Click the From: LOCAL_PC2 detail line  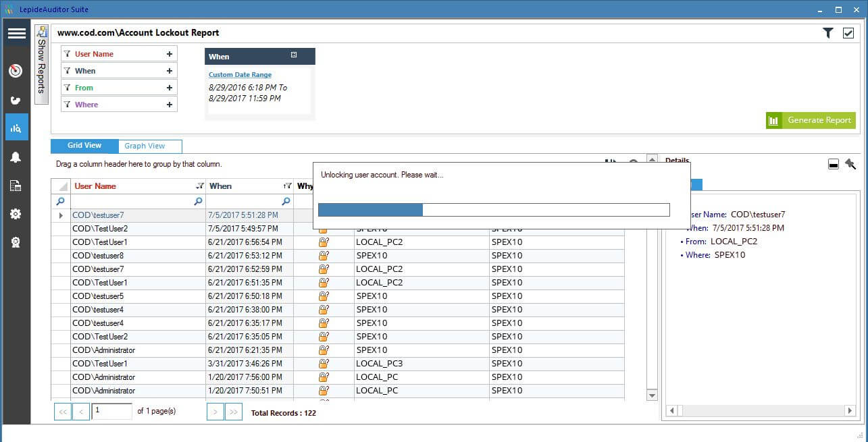pyautogui.click(x=719, y=242)
